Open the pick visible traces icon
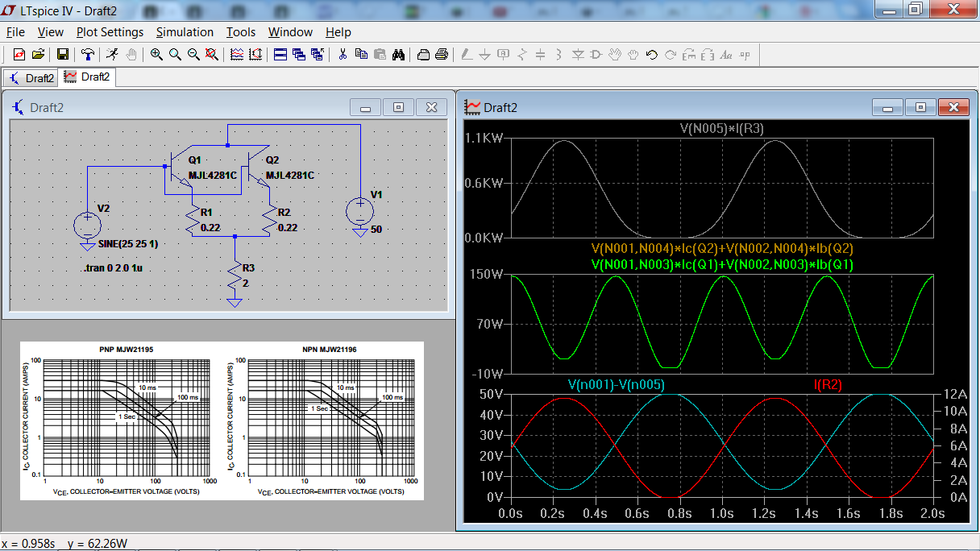This screenshot has height=551, width=980. [x=237, y=55]
